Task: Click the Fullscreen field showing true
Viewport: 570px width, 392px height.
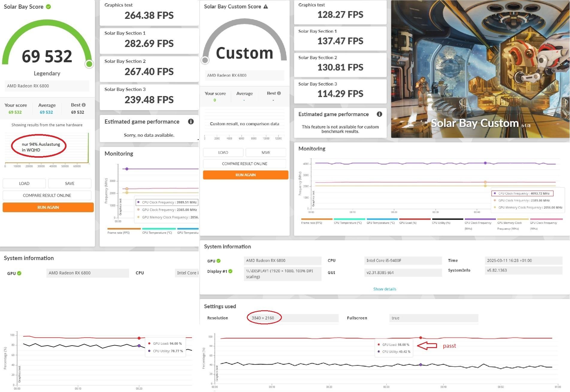Action: click(x=434, y=318)
